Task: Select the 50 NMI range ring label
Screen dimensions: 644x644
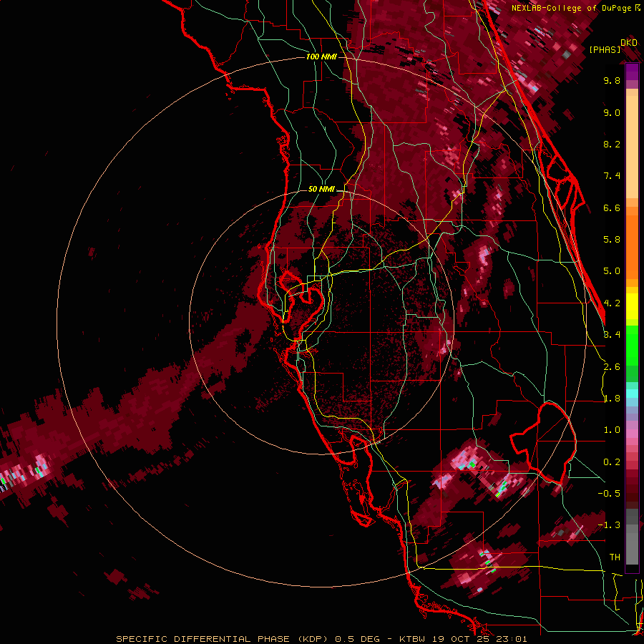Action: coord(321,189)
